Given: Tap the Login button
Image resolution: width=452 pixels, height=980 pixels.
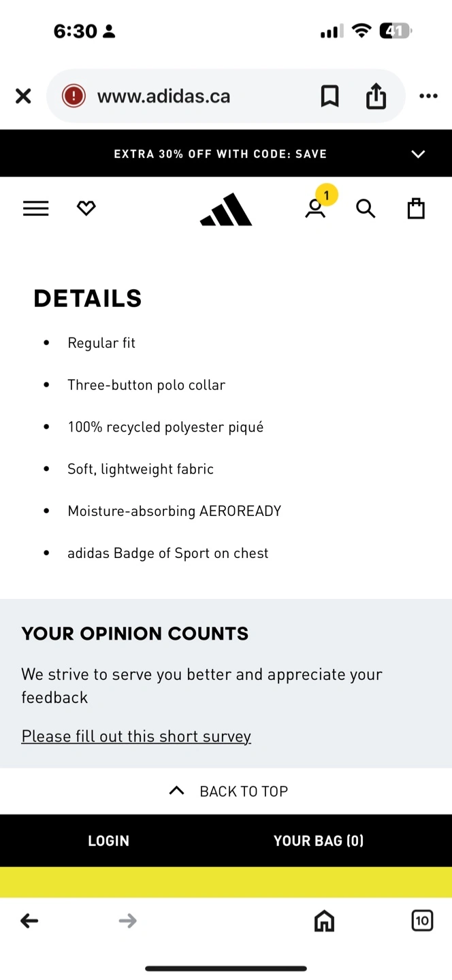Looking at the screenshot, I should tap(108, 840).
